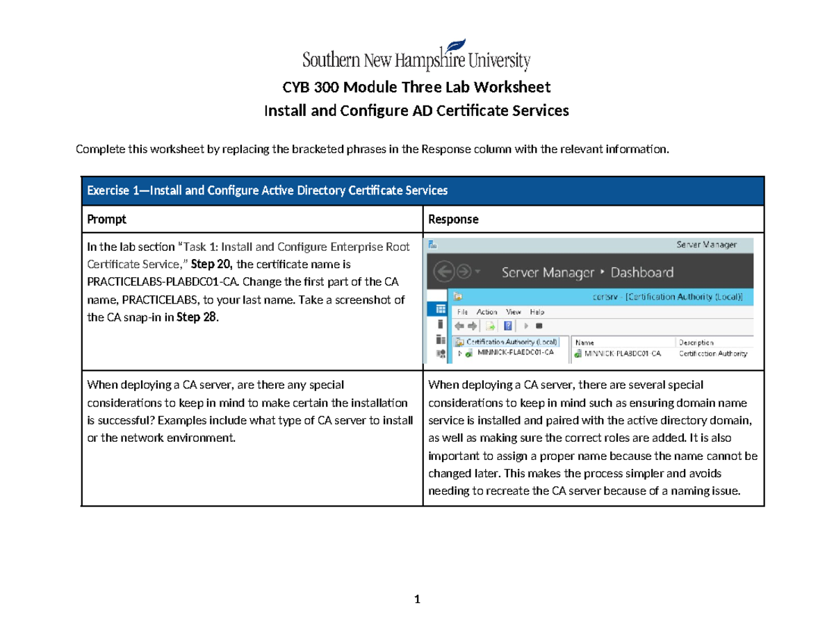This screenshot has height=644, width=834.
Task: Select the Certification Authority (Local) tree item
Action: [511, 342]
